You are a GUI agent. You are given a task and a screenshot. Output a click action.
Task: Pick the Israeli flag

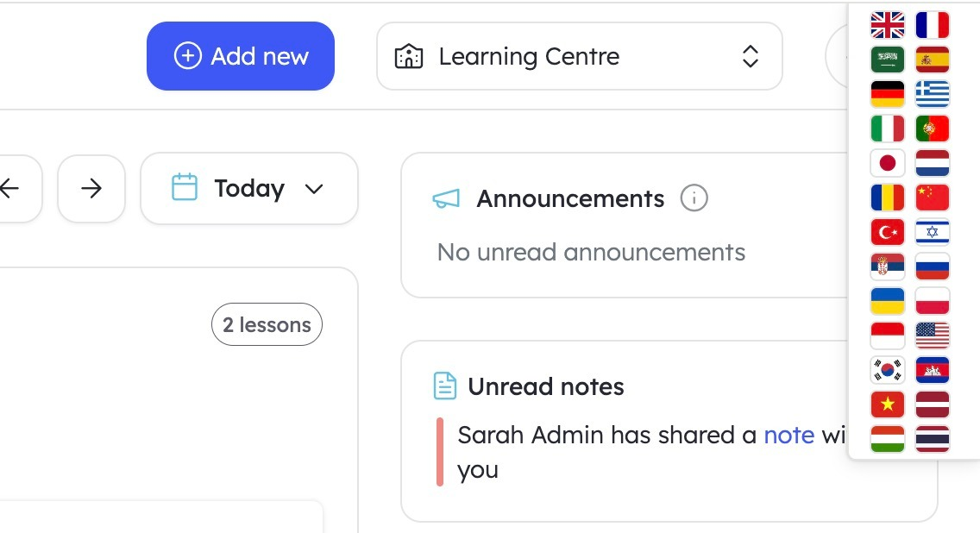click(933, 232)
